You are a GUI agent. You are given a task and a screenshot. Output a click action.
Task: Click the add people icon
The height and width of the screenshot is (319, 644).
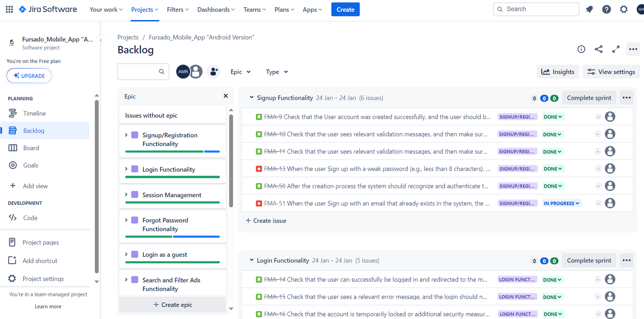(x=214, y=72)
